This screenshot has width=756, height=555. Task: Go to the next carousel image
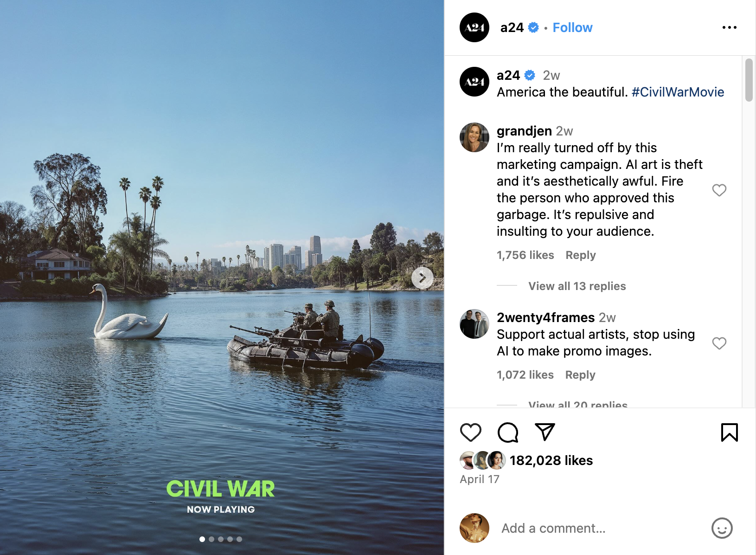422,278
